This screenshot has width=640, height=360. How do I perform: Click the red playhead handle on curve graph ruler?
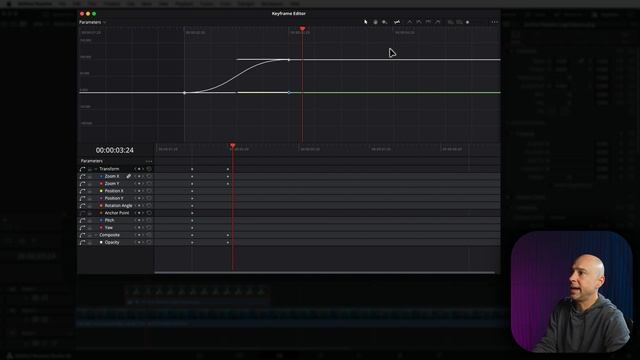click(302, 29)
